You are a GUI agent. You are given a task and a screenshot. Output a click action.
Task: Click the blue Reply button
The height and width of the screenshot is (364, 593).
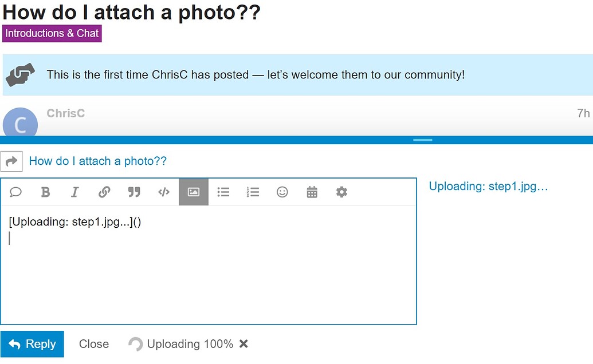click(x=32, y=344)
